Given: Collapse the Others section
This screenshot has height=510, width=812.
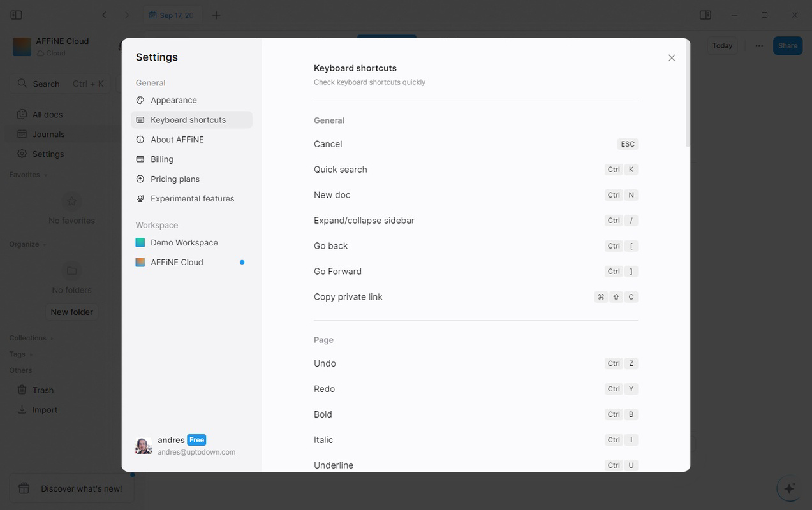Looking at the screenshot, I should click(20, 370).
